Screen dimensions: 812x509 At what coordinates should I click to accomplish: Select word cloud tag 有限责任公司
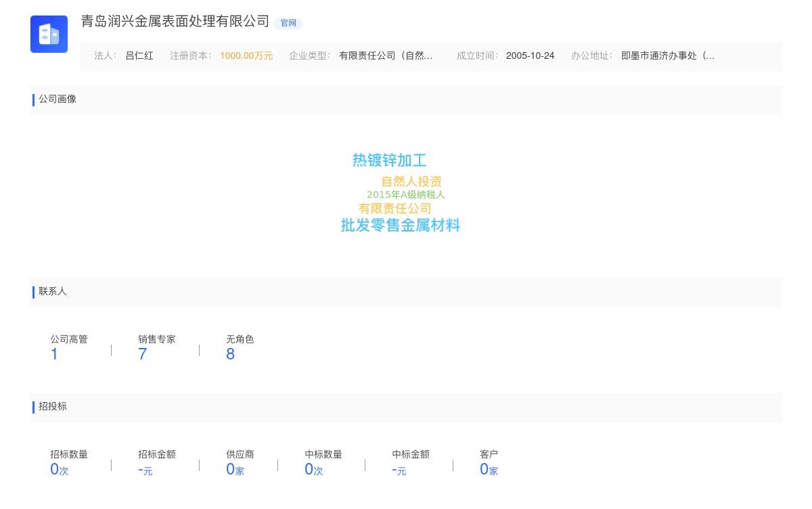click(x=395, y=208)
